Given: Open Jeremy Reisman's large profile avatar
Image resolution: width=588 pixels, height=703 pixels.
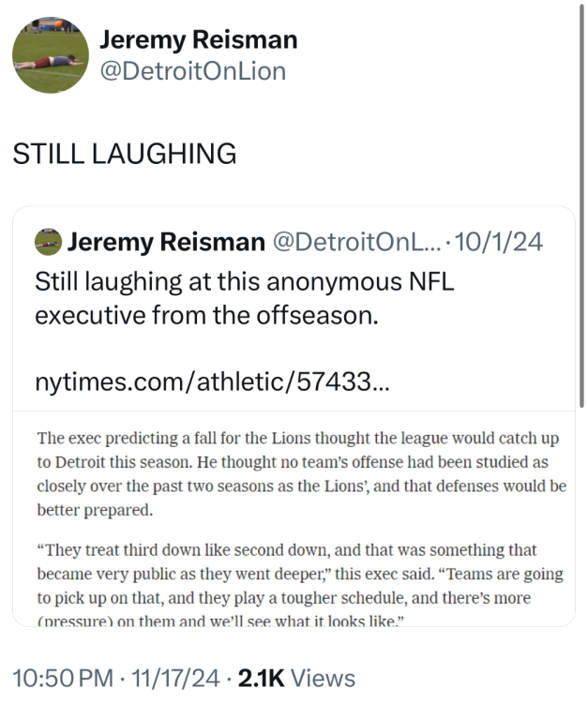Looking at the screenshot, I should click(50, 55).
